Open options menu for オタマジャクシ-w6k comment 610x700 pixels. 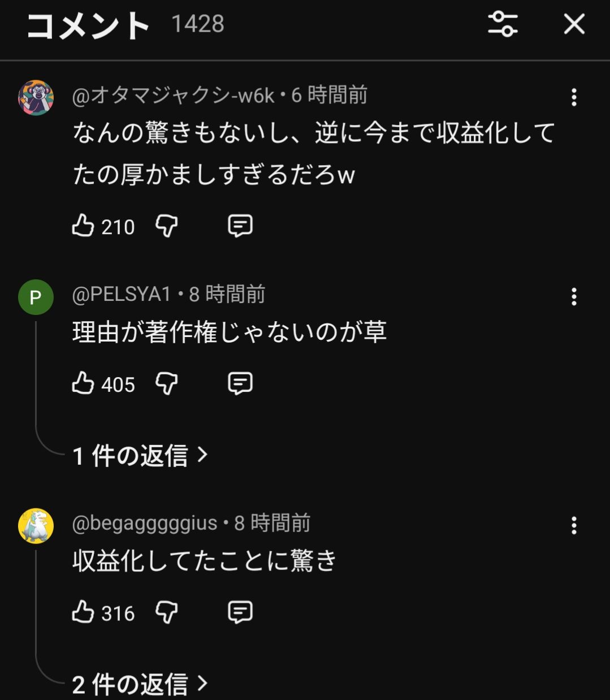[x=574, y=97]
